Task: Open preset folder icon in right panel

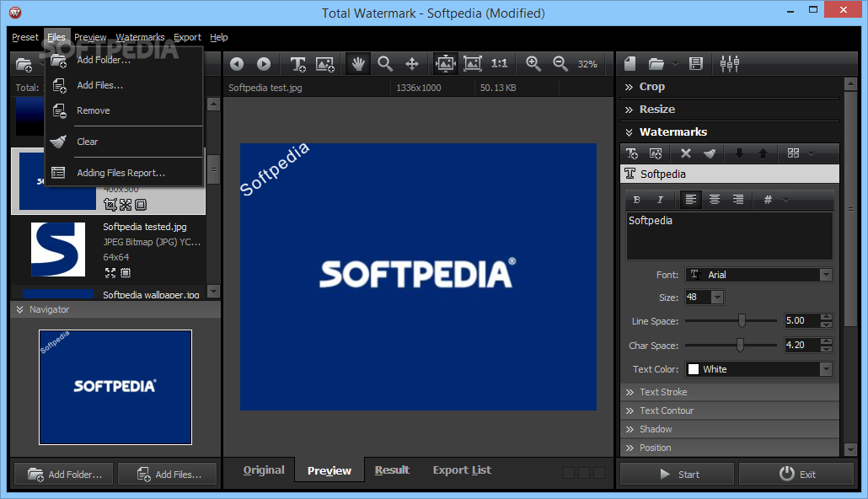Action: [x=656, y=64]
